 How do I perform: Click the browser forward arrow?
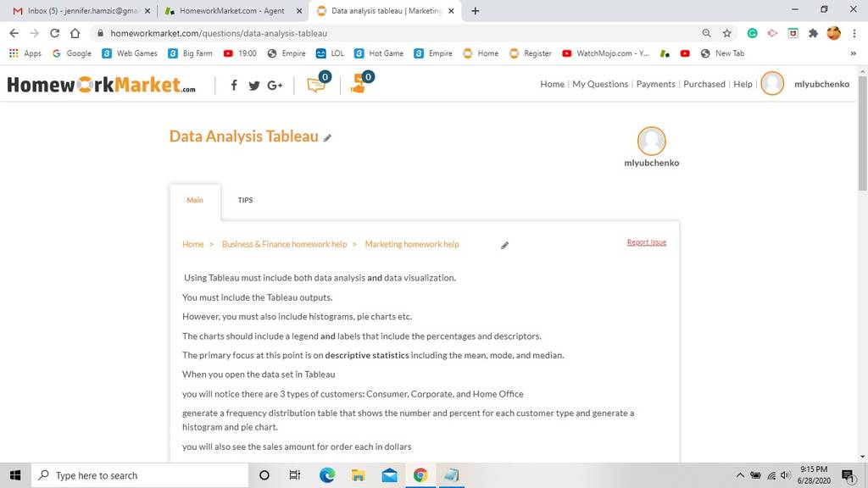[x=34, y=33]
